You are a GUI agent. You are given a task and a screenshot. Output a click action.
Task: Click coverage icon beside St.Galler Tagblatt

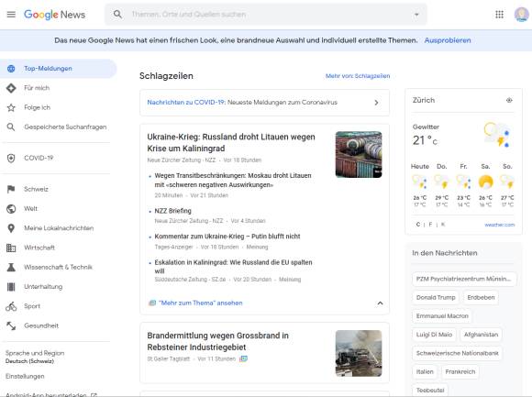243,358
